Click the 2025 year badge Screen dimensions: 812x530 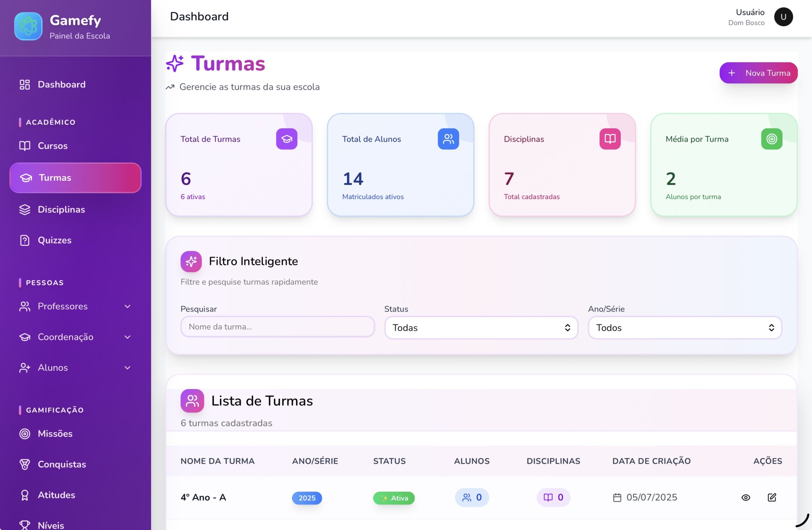pos(307,498)
